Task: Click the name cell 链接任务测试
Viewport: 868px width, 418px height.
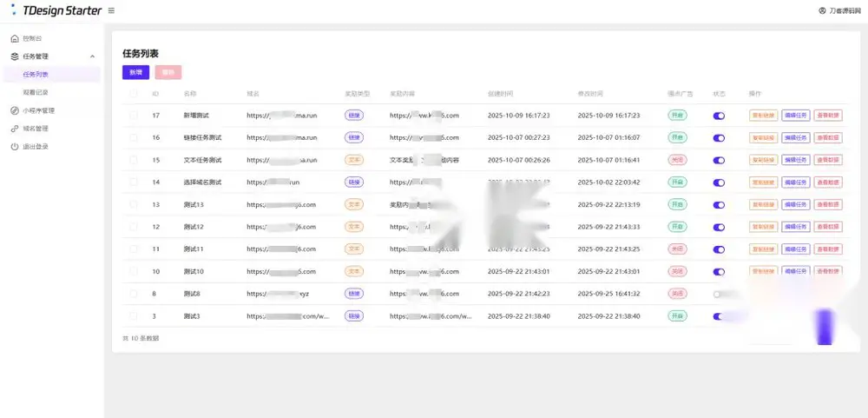Action: click(202, 137)
